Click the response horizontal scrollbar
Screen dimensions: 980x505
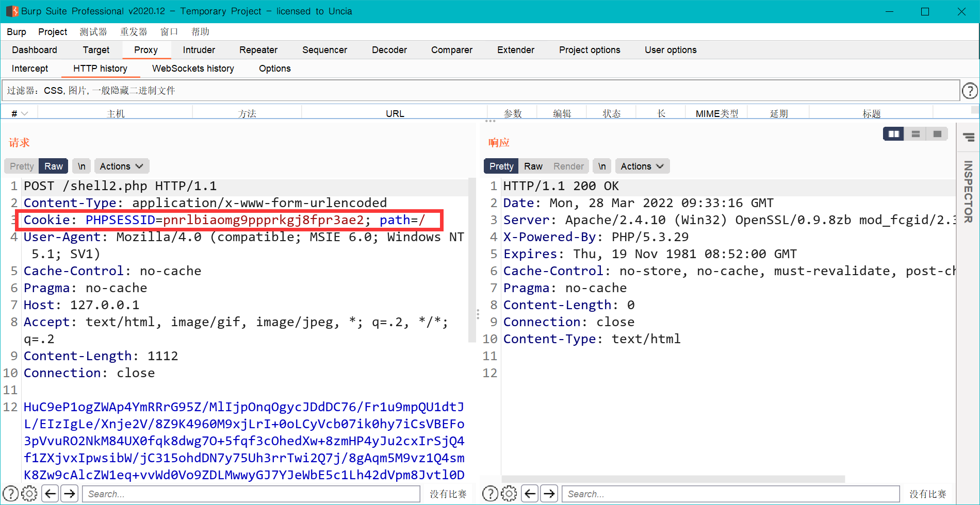point(673,479)
